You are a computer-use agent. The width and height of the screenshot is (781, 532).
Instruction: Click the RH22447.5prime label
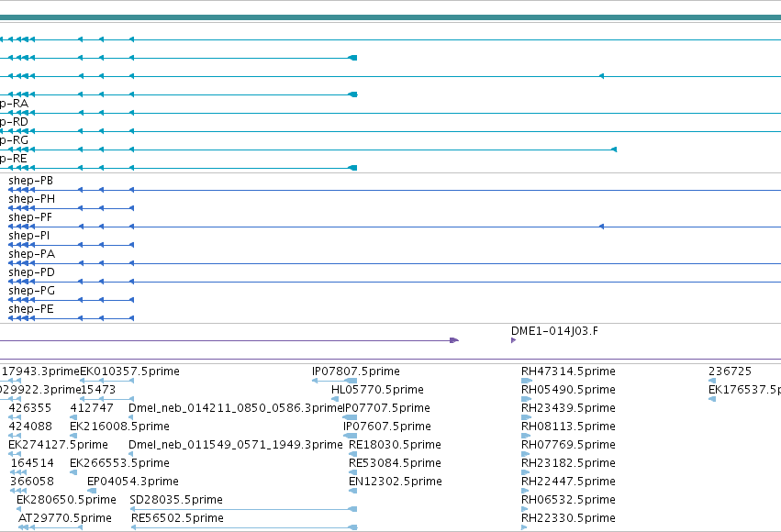pos(568,482)
